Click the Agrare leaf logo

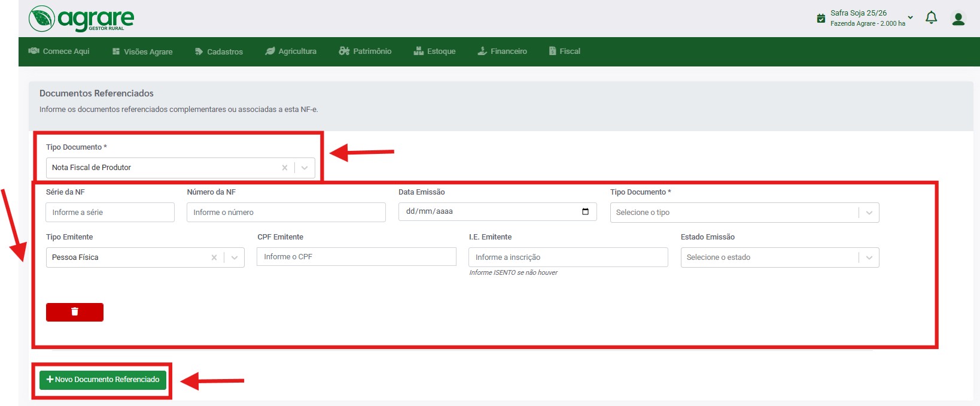click(x=42, y=19)
